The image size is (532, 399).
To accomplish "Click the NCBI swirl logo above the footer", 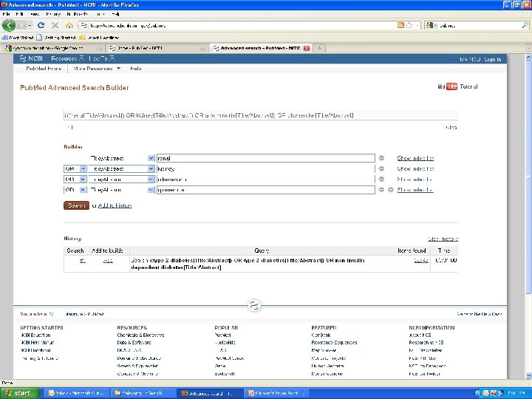I will coord(253,305).
